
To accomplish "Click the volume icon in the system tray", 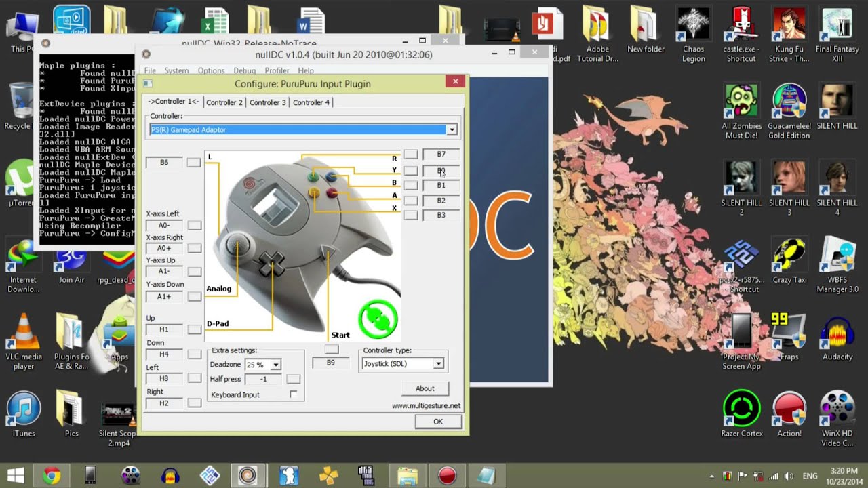I will 788,476.
